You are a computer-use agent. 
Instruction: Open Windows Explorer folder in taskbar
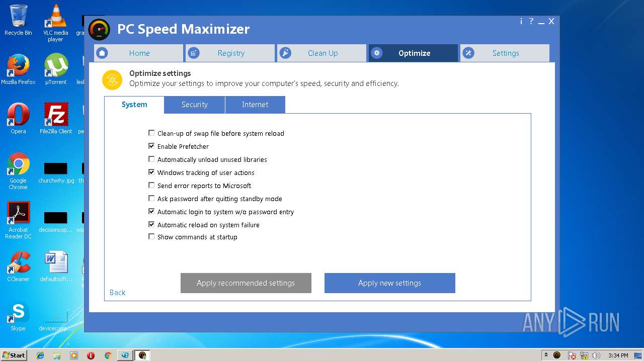[57, 355]
